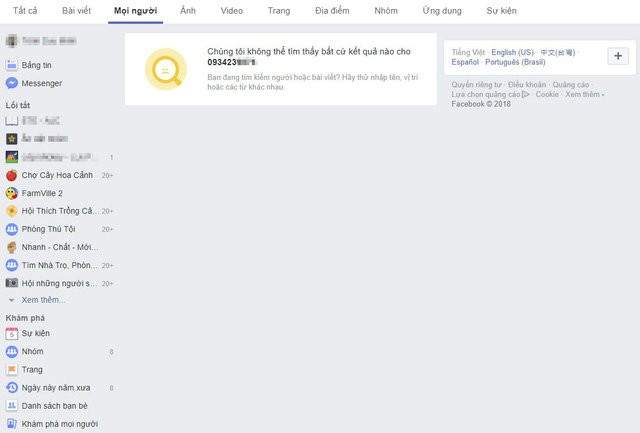The image size is (640, 433).
Task: Click the Sự kiện calendar icon in Khám phá
Action: coord(11,333)
